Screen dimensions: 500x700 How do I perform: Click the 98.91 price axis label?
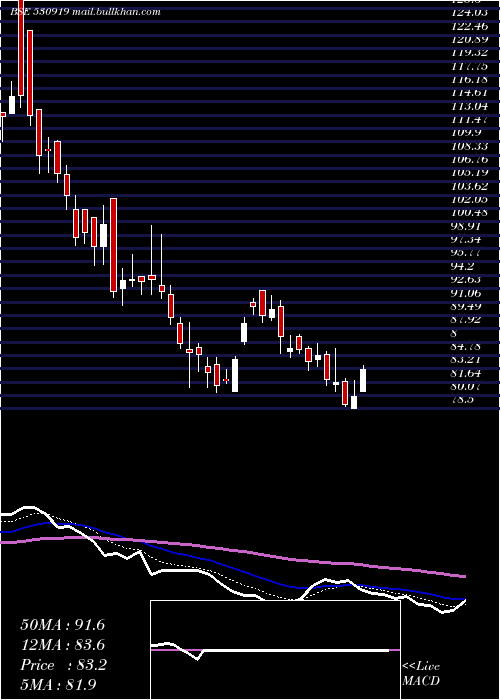[467, 226]
